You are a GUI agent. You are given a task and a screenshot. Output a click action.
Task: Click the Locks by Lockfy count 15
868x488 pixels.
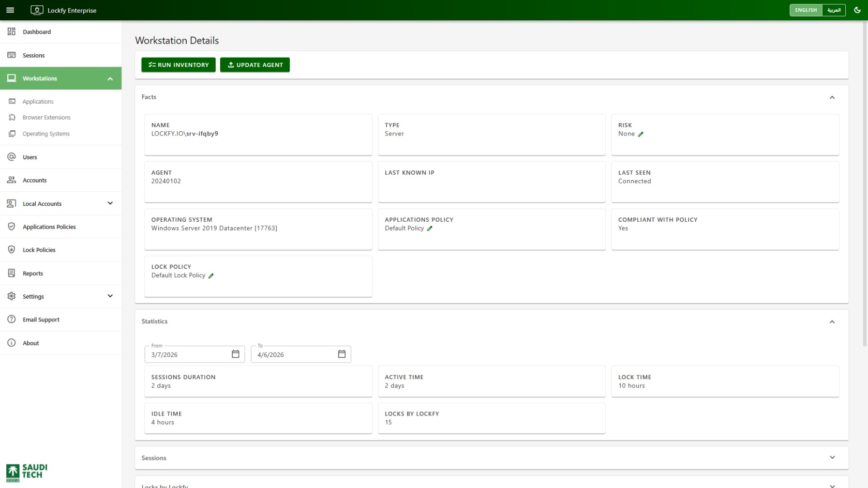tap(388, 422)
